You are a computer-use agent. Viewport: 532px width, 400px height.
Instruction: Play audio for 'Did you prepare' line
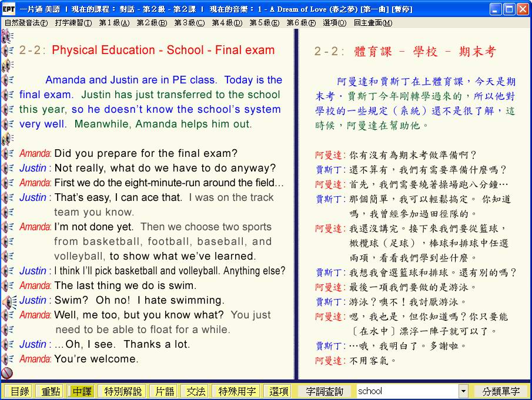click(x=8, y=153)
